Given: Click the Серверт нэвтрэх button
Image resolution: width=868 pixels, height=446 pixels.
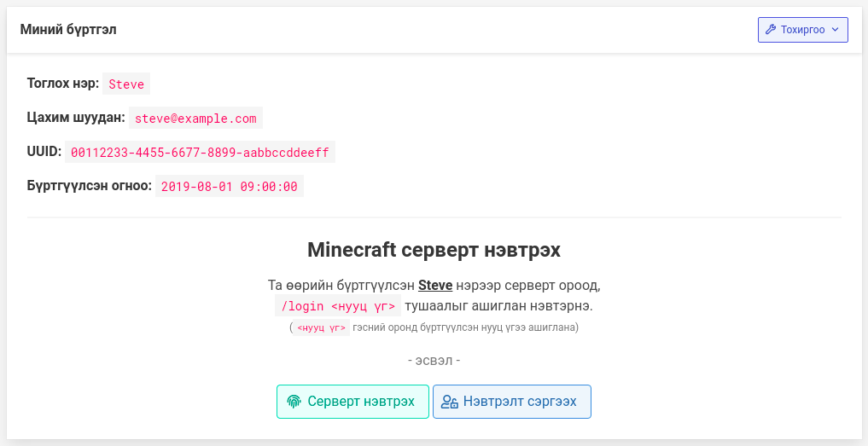Looking at the screenshot, I should (x=352, y=402).
